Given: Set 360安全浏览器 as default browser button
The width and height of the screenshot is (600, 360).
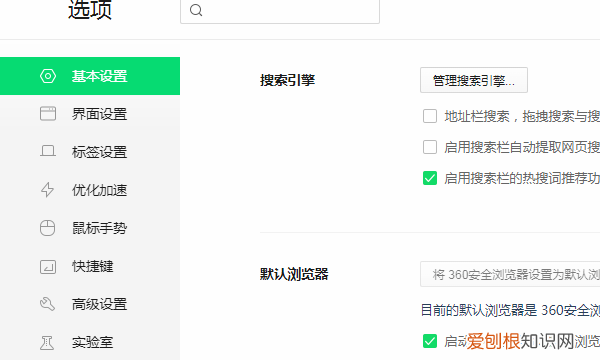Looking at the screenshot, I should point(510,274).
